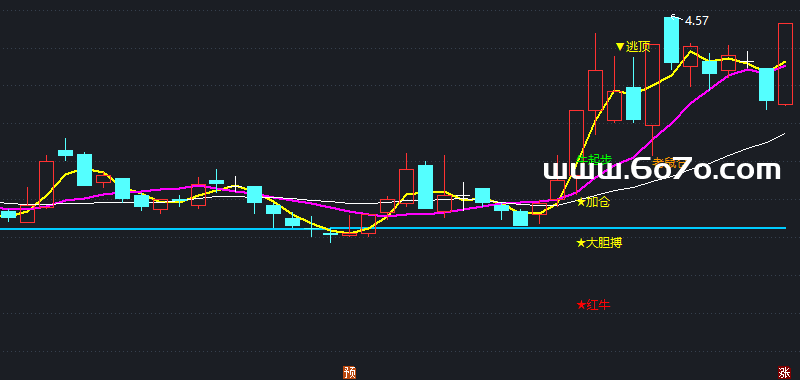Click the first cyan candle at far left
The height and width of the screenshot is (380, 800).
coord(8,214)
